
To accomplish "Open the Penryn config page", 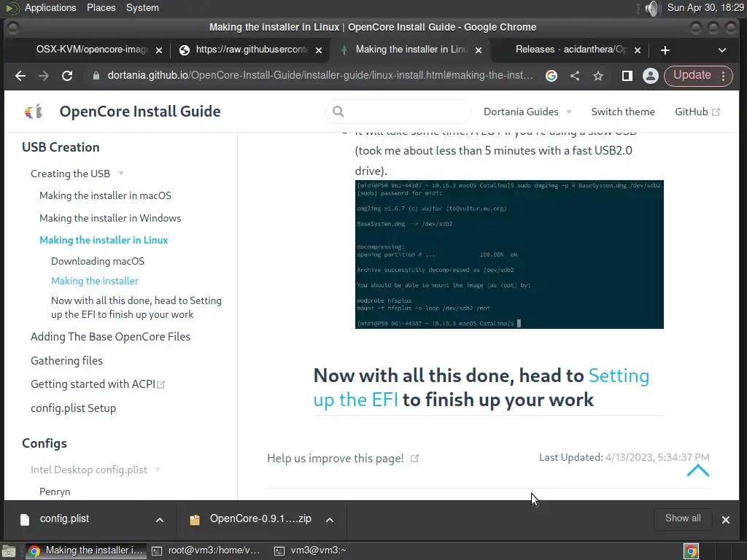I will coord(55,491).
